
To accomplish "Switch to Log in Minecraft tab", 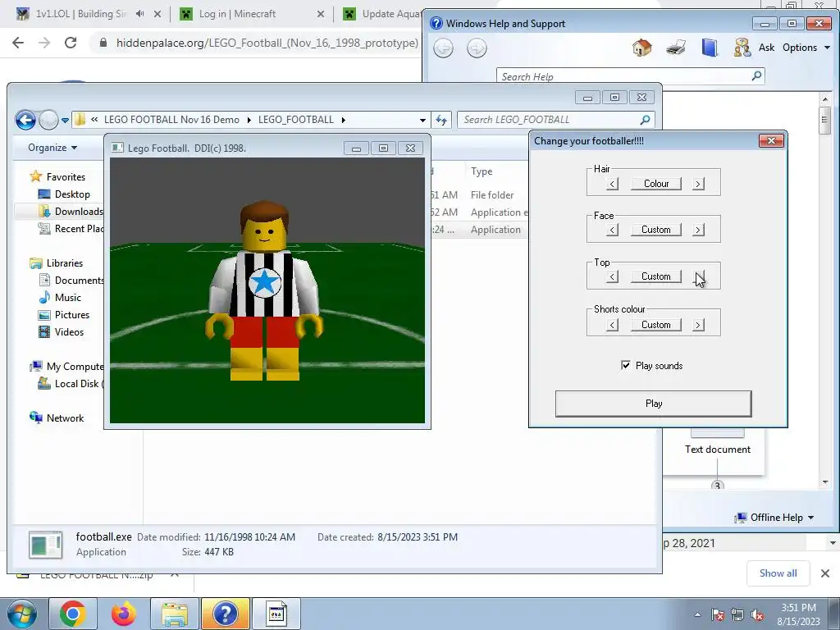I will [x=237, y=14].
